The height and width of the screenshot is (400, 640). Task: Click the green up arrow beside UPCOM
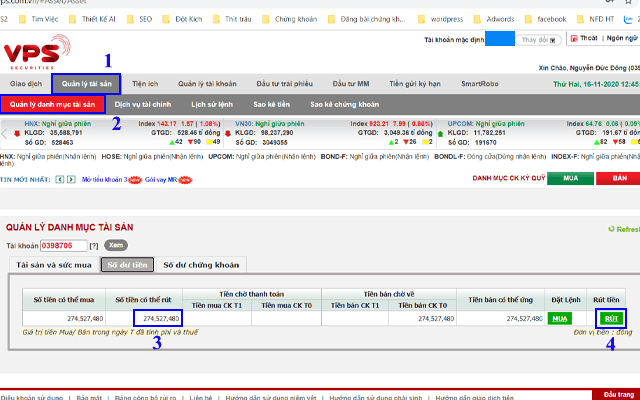tap(440, 133)
